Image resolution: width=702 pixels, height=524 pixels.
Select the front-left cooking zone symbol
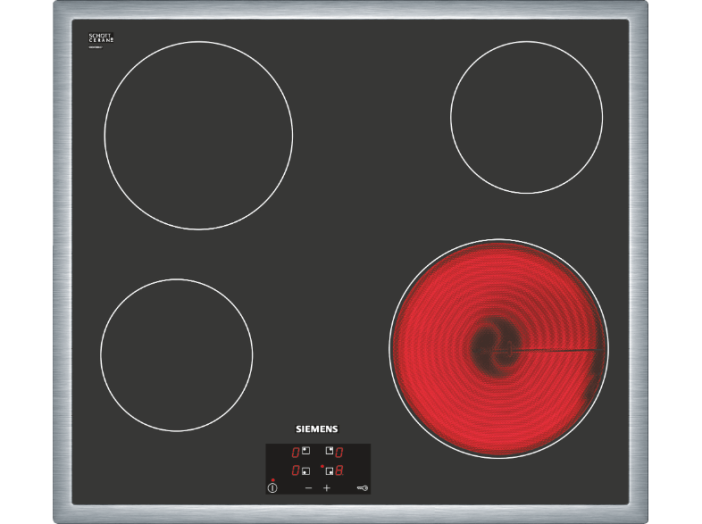pyautogui.click(x=306, y=471)
